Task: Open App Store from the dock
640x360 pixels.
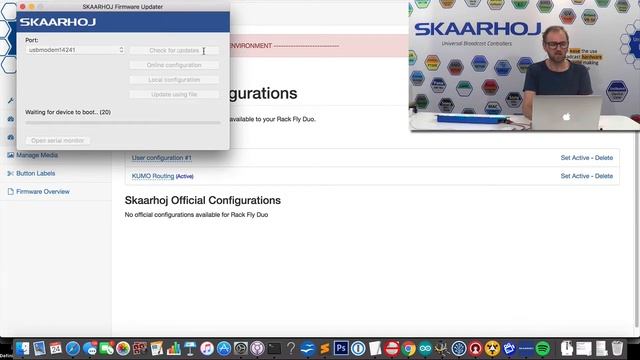Action: (224, 349)
